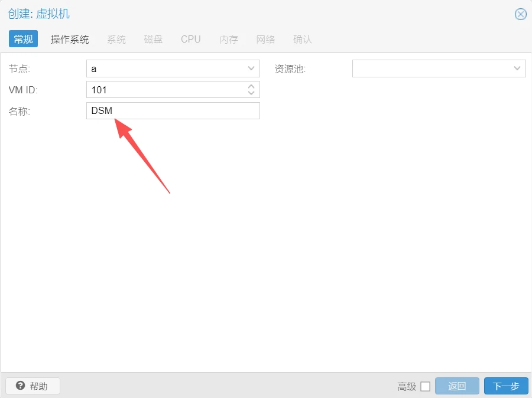Focus the VM ID field showing 101
The width and height of the screenshot is (532, 398).
166,90
